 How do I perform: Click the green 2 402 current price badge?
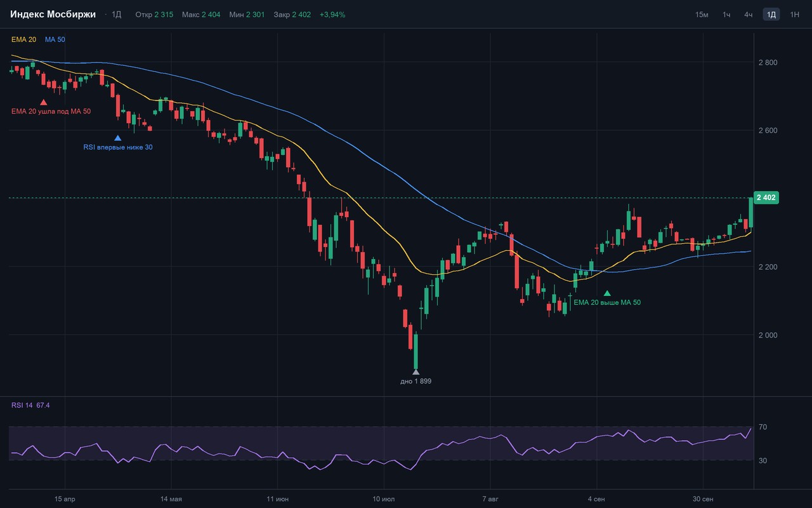coord(766,197)
